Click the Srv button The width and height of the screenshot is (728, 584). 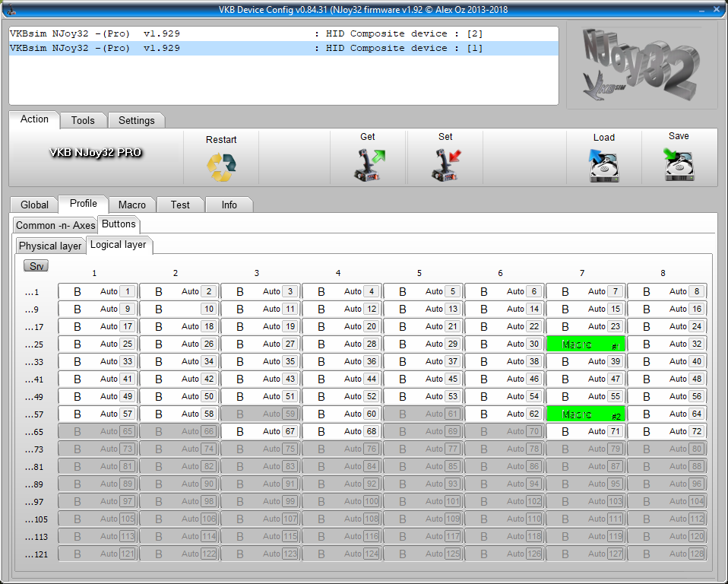(36, 265)
